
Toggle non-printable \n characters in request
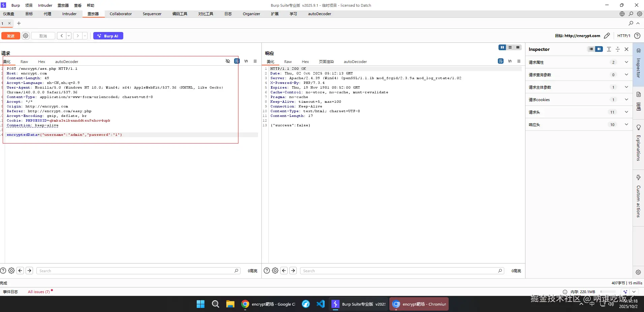click(x=246, y=61)
